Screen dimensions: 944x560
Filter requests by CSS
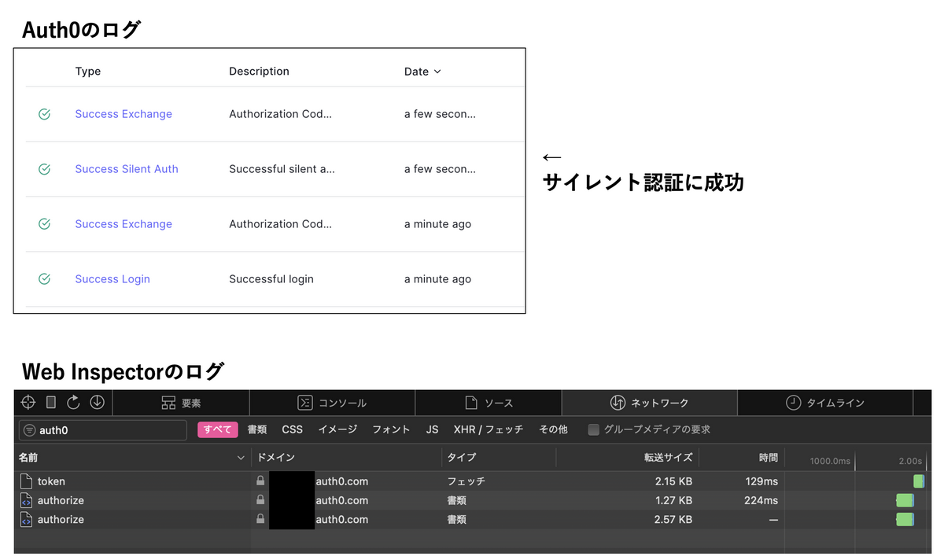coord(292,429)
